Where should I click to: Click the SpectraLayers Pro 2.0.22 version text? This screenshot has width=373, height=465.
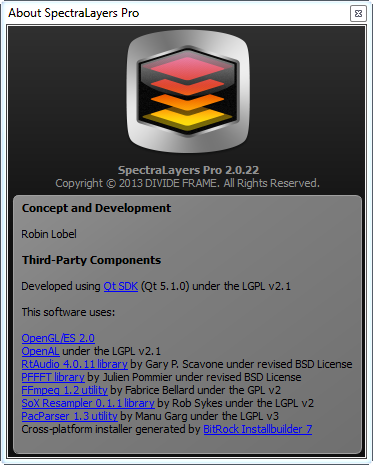(x=188, y=170)
